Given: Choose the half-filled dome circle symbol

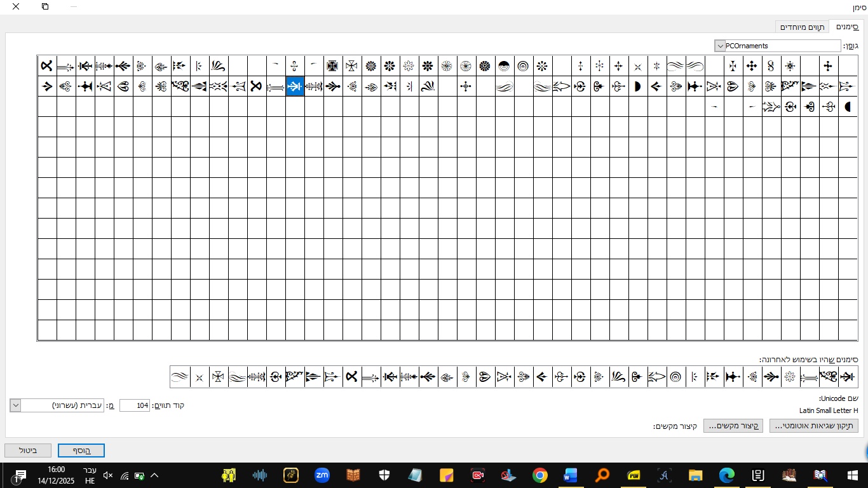Looking at the screenshot, I should (x=504, y=65).
